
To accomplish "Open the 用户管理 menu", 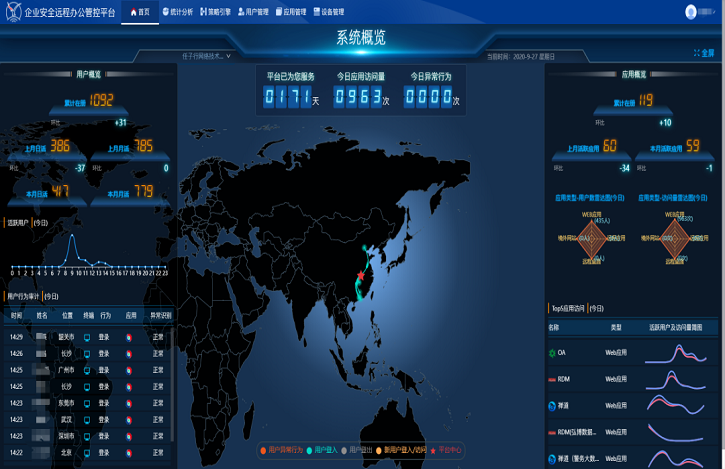I will pyautogui.click(x=254, y=12).
